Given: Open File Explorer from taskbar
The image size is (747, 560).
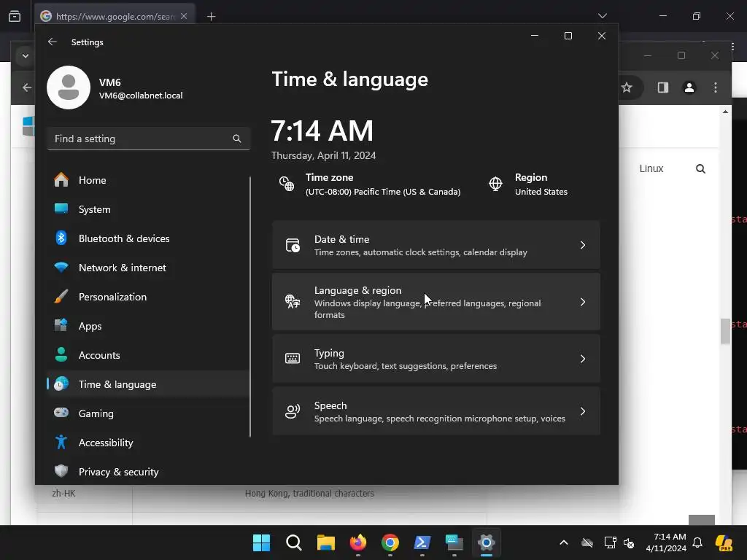Looking at the screenshot, I should [x=326, y=542].
